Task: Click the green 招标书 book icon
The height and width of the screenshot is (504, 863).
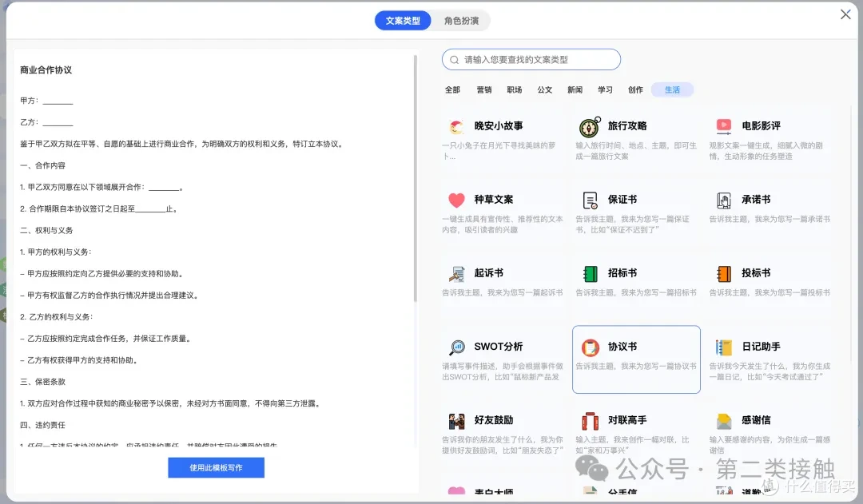Action: coord(590,273)
